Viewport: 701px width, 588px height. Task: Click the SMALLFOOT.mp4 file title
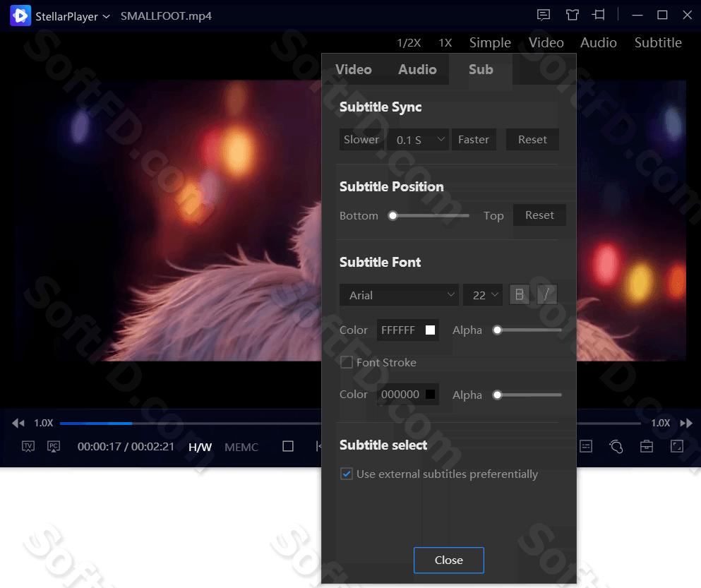click(x=167, y=16)
